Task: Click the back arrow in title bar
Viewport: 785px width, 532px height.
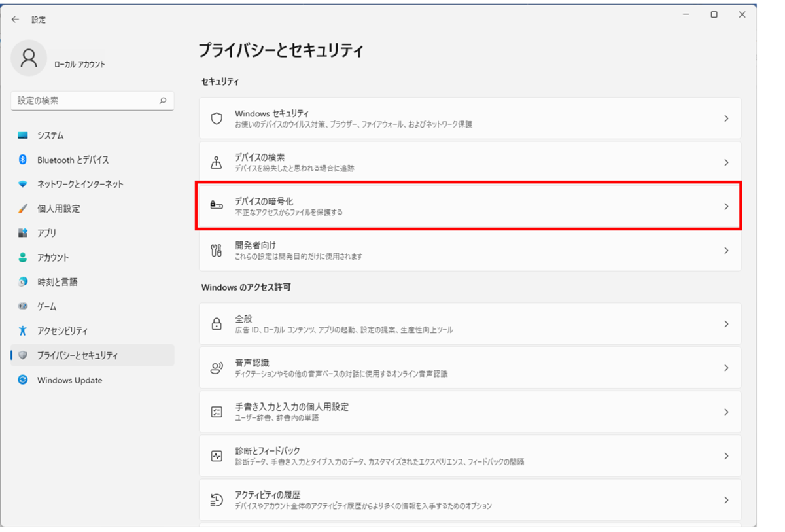Action: [16, 20]
